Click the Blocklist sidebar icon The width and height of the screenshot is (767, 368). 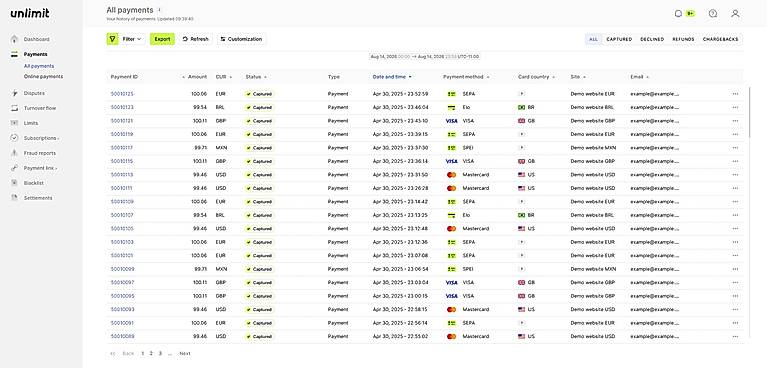click(x=14, y=183)
